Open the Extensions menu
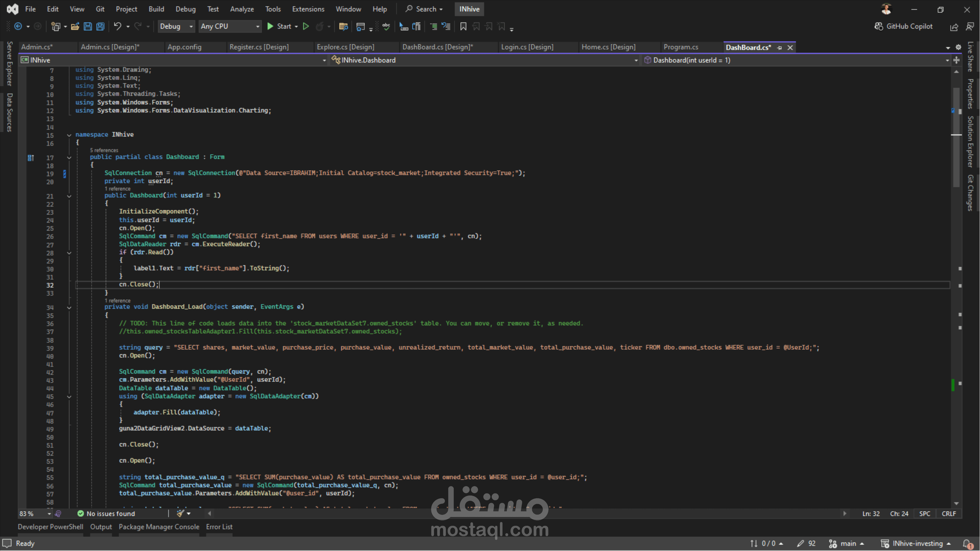The image size is (980, 551). coord(308,9)
